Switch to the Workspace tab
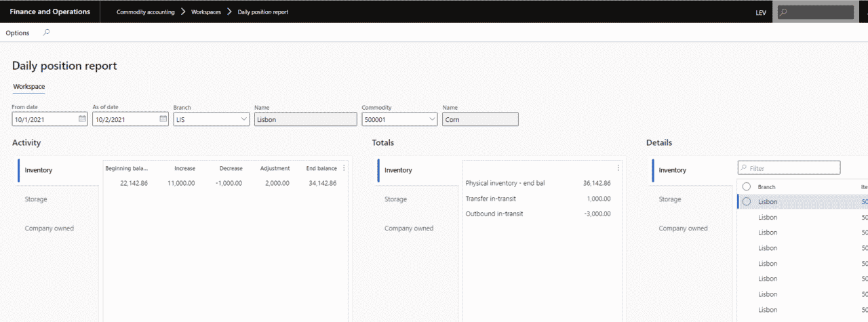 (29, 87)
